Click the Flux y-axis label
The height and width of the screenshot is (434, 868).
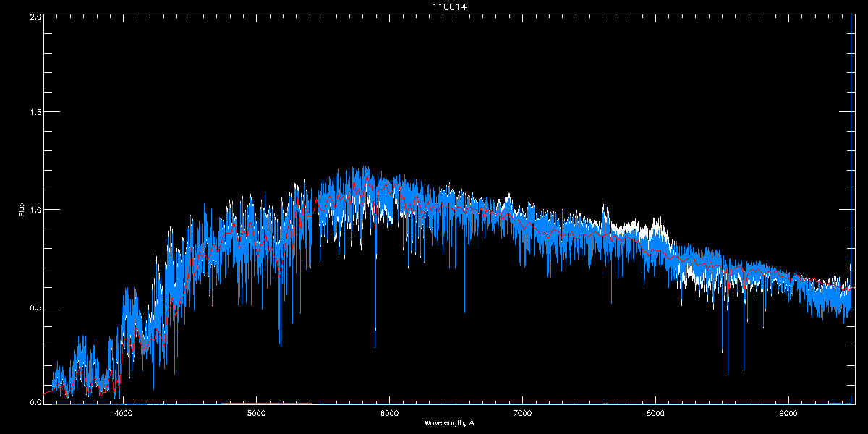22,210
